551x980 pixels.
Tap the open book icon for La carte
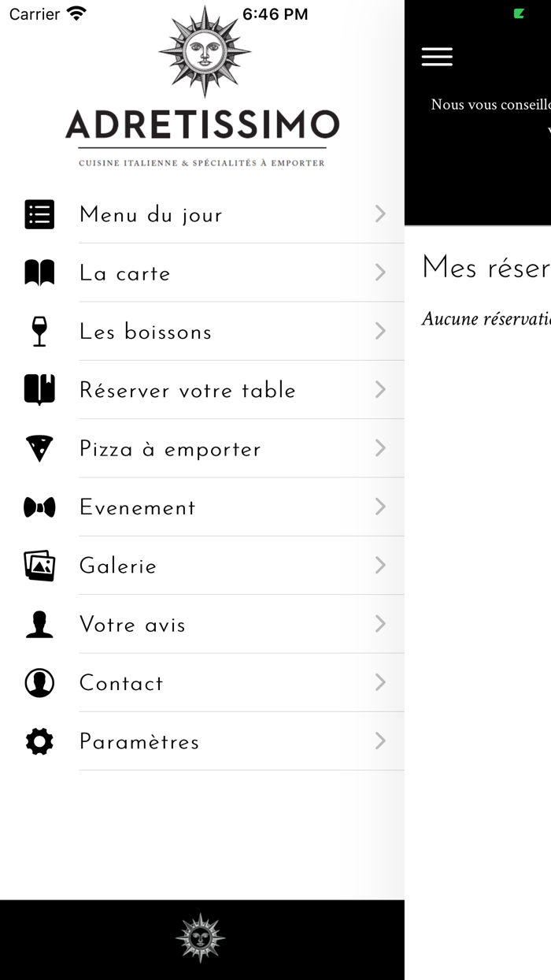pos(39,273)
